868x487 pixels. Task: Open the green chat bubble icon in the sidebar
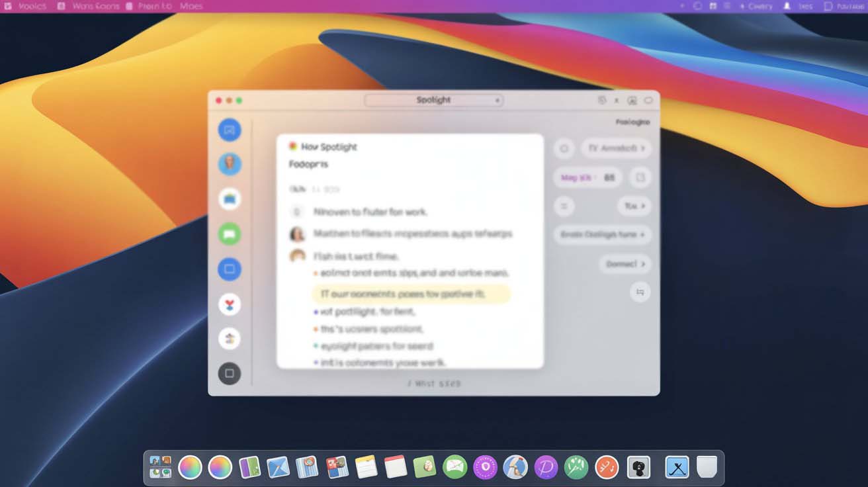coord(230,234)
